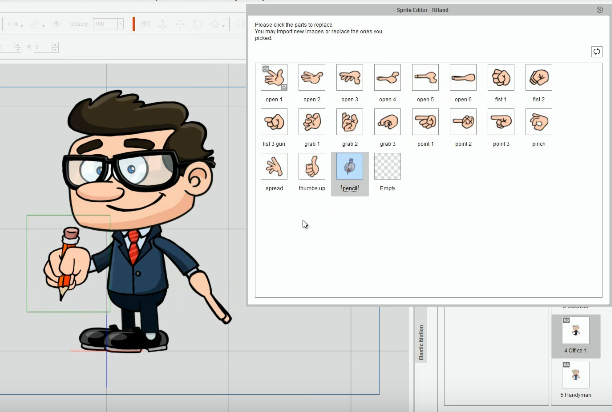The width and height of the screenshot is (612, 412).
Task: Select the 'thumbs up' hand sprite
Action: (312, 166)
